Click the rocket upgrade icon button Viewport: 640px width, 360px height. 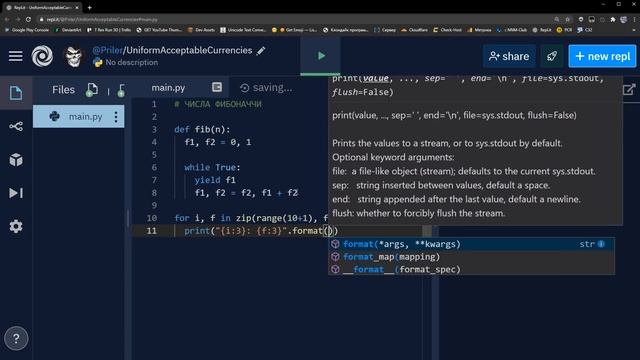552,56
